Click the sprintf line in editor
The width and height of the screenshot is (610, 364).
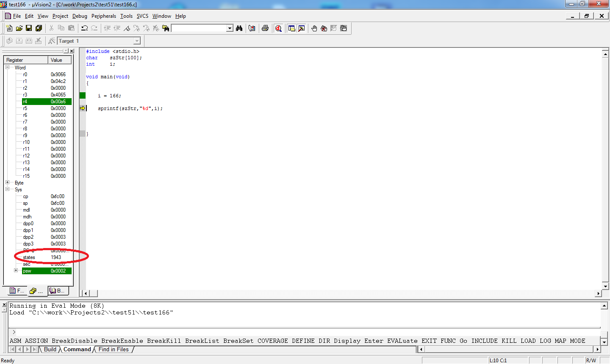point(130,108)
